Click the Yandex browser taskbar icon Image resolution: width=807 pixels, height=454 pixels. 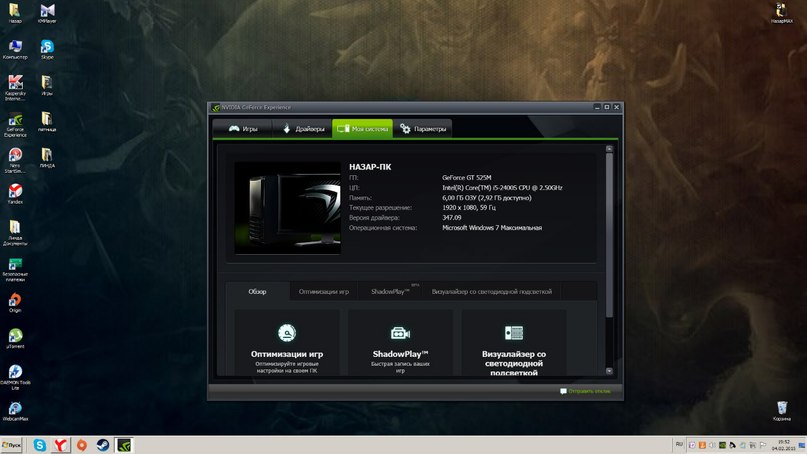tap(61, 445)
